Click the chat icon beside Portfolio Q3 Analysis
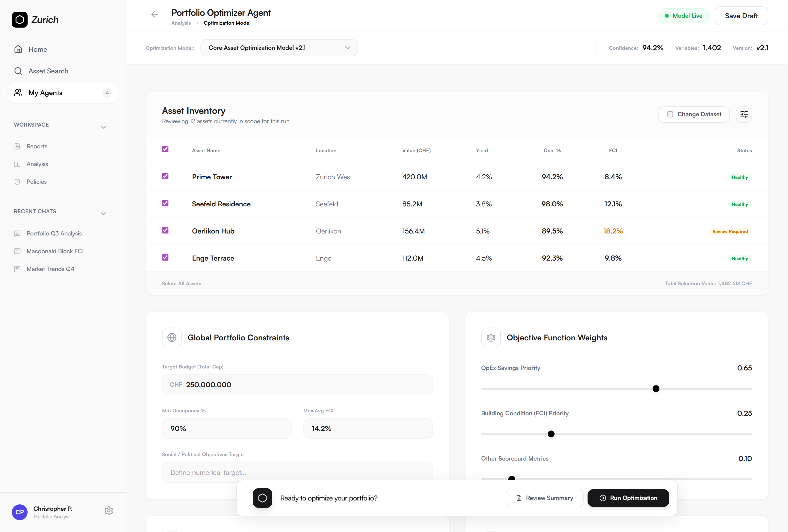 (17, 234)
